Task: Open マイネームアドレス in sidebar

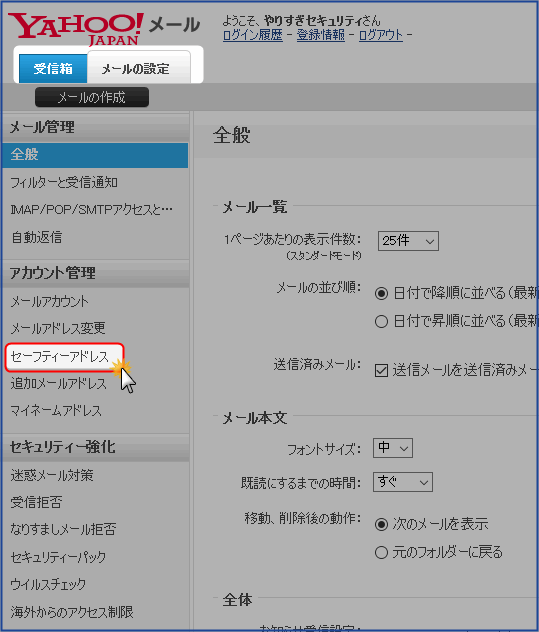Action: (x=56, y=411)
